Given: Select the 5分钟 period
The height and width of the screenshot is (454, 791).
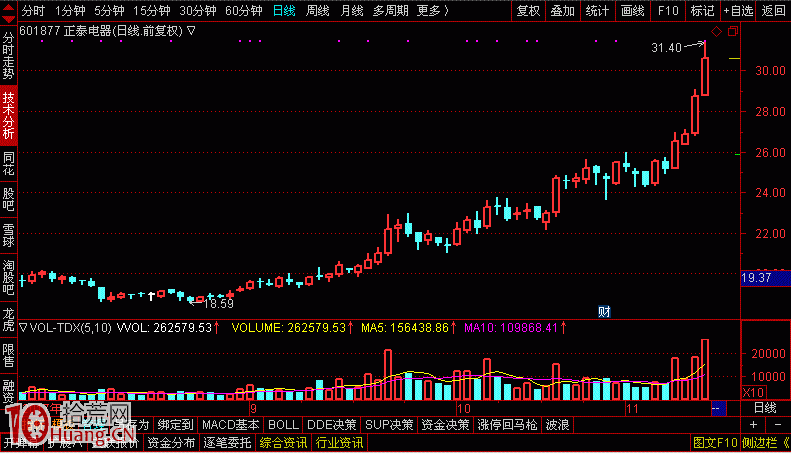Looking at the screenshot, I should [109, 11].
